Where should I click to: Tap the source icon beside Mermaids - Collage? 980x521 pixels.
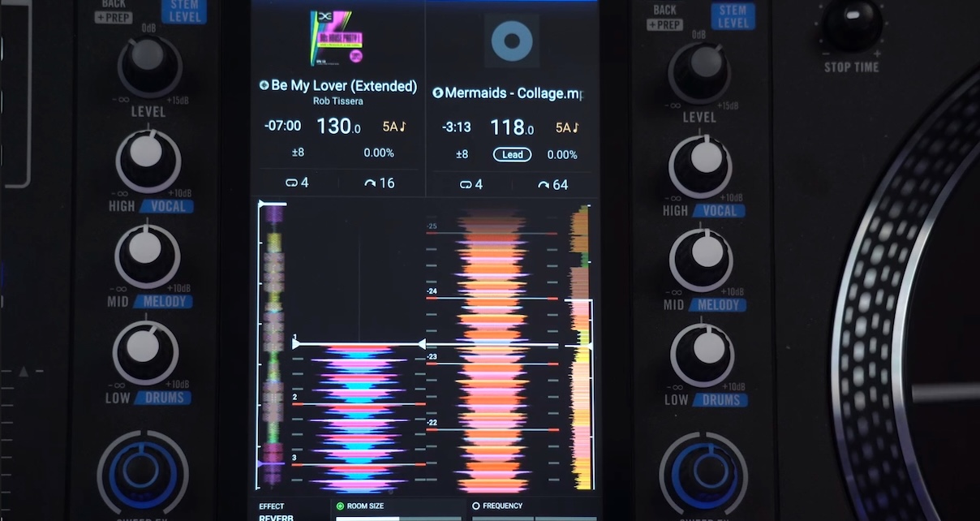[437, 93]
